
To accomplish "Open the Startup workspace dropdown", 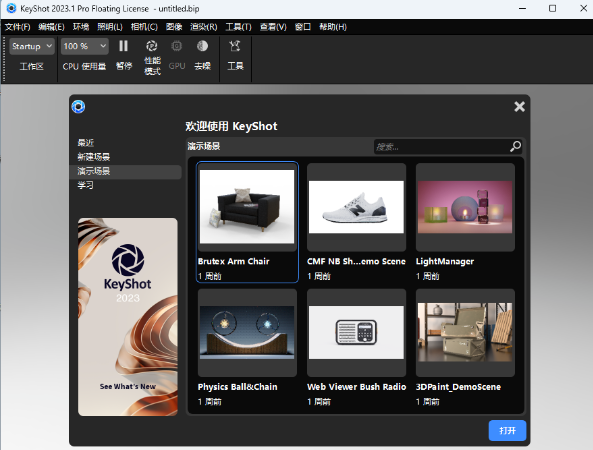I will click(32, 46).
